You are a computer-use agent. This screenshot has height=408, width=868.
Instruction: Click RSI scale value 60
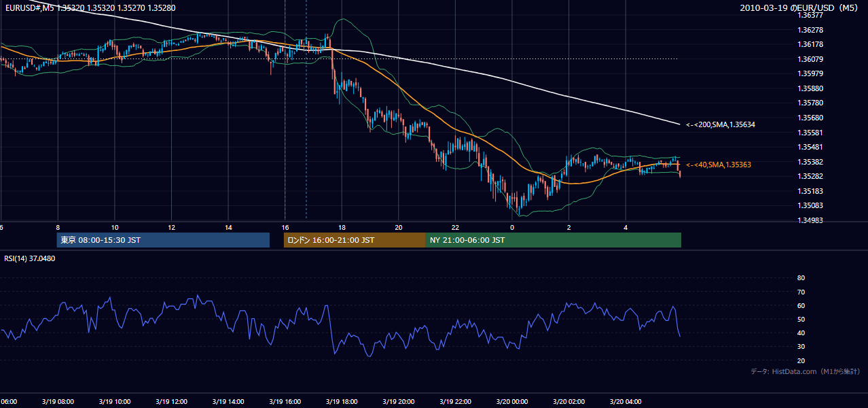(x=801, y=305)
